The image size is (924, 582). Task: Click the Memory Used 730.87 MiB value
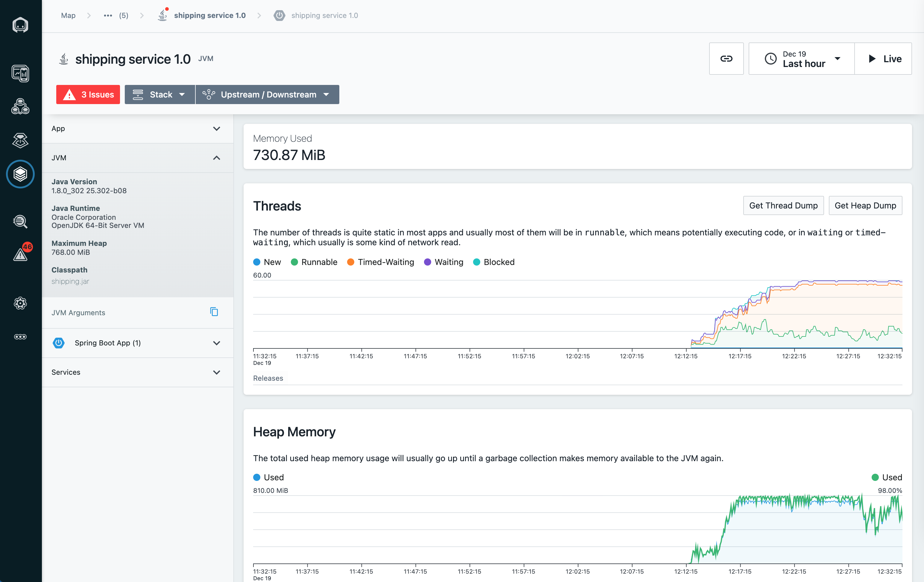coord(289,155)
